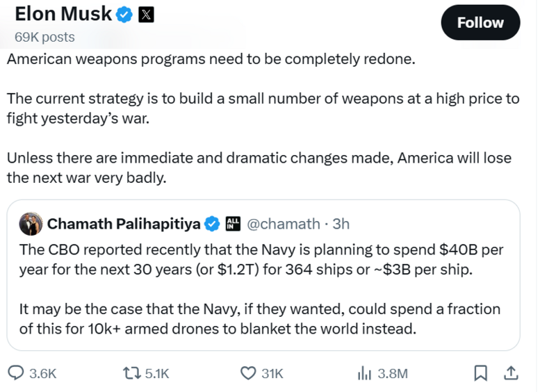This screenshot has height=392, width=556.
Task: Click the reply speech bubble icon
Action: pyautogui.click(x=16, y=373)
